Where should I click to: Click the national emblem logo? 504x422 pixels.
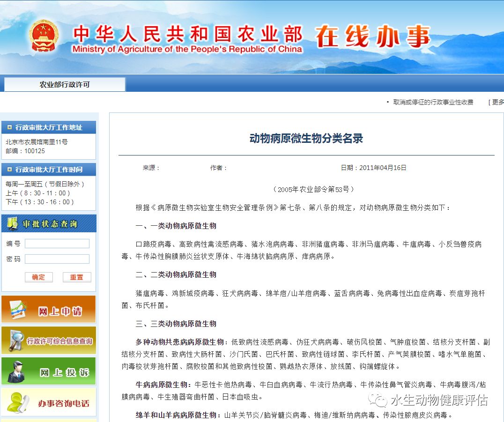pos(44,36)
